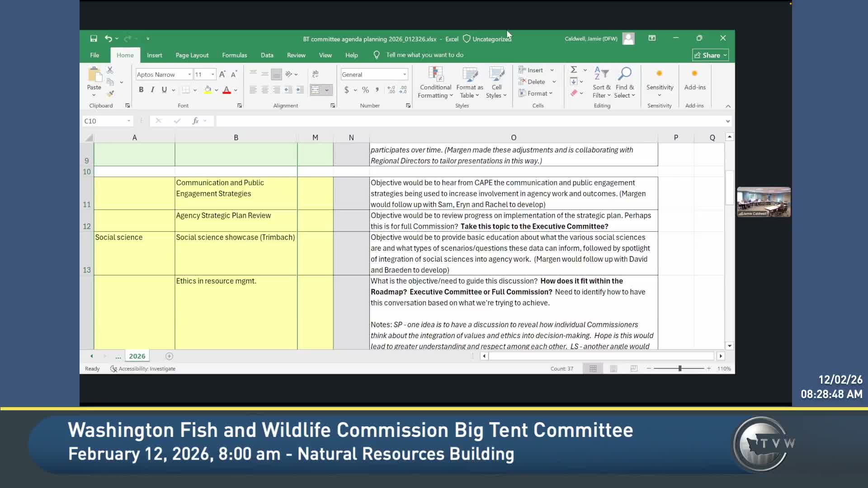Click the AutoSum sigma icon
868x488 pixels.
click(574, 70)
